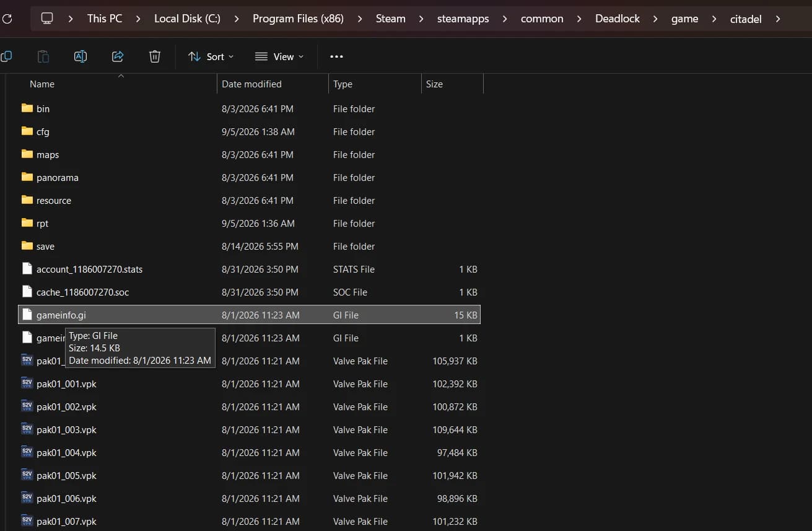
Task: Click the Copy icon in toolbar
Action: tap(6, 56)
